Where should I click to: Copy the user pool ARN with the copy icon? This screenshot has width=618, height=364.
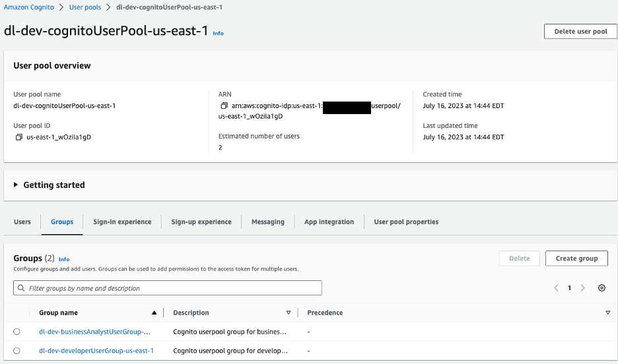coord(224,106)
